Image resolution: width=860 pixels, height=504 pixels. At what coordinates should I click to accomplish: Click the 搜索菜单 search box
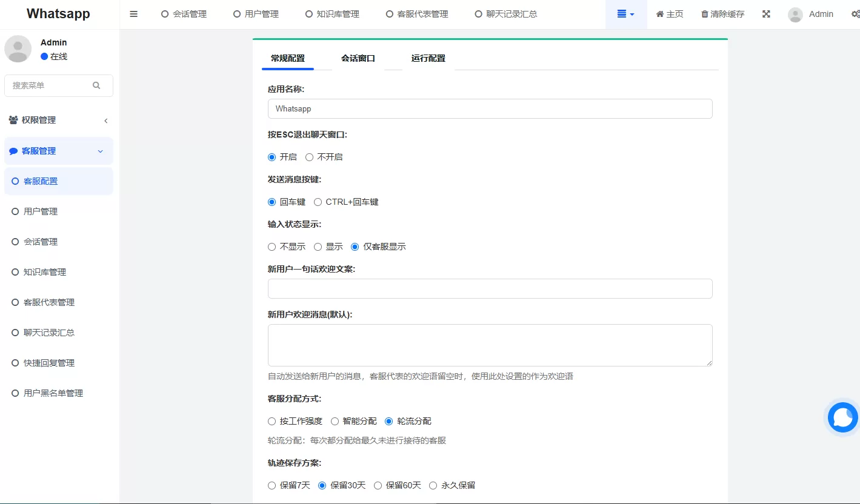(59, 85)
